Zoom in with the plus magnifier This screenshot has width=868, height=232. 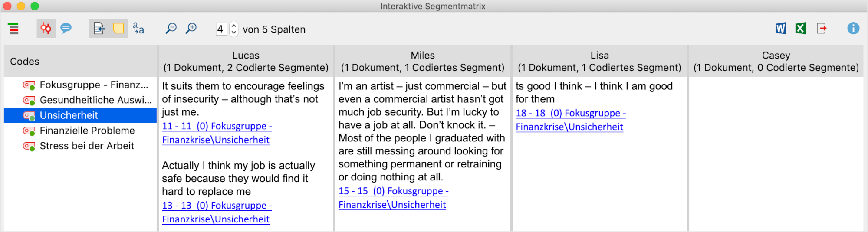191,29
